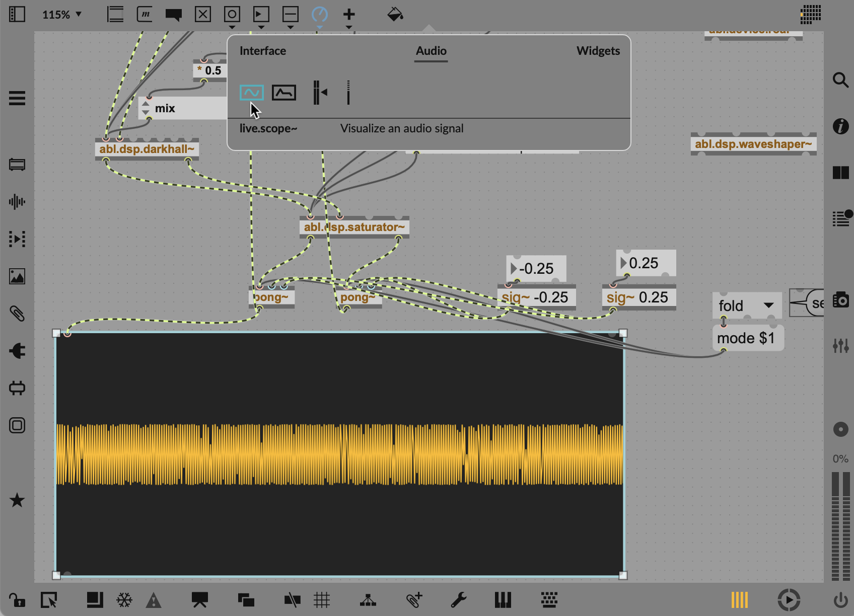This screenshot has width=854, height=616.
Task: Click the abl.dsp.waveshaper~ object
Action: [x=753, y=144]
